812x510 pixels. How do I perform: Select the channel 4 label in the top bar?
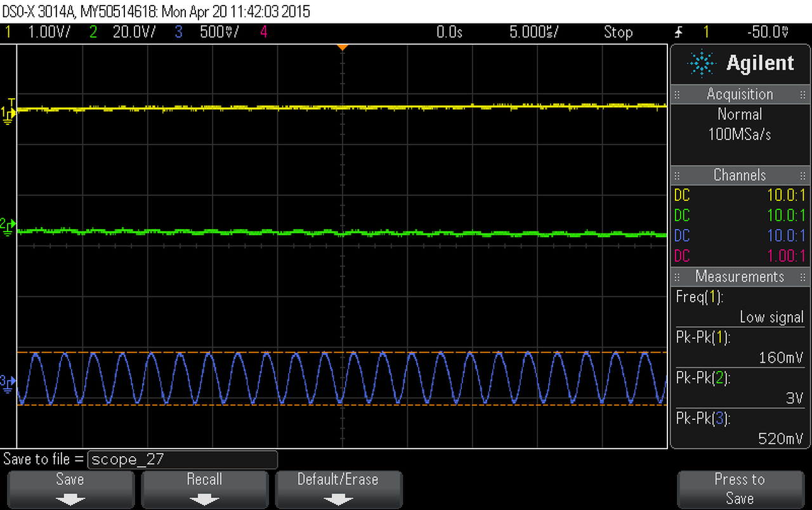(263, 32)
